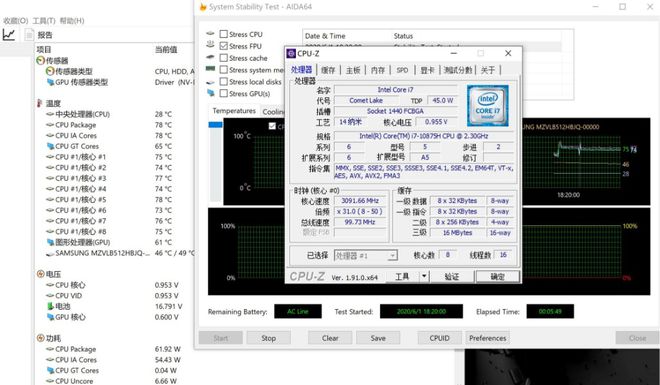Screen dimensions: 660x385
Task: Click the 工具 button in CPU-Z
Action: click(x=402, y=276)
